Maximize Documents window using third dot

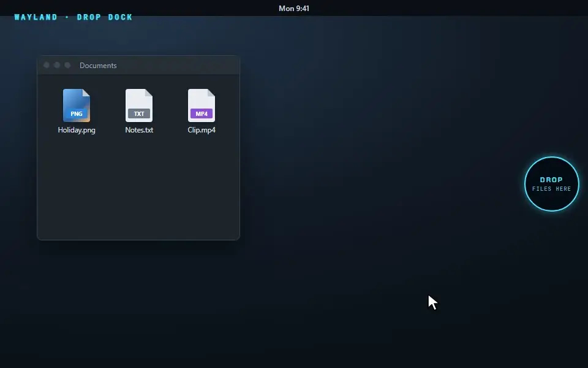67,65
